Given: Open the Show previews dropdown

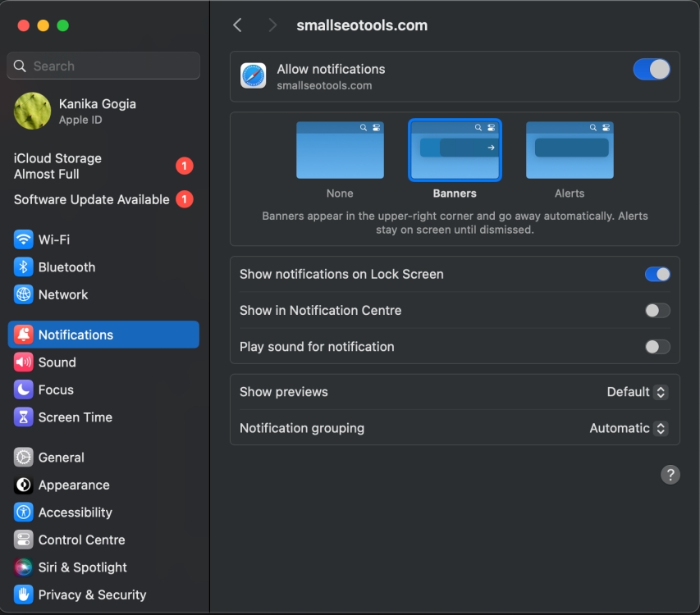Looking at the screenshot, I should (637, 392).
